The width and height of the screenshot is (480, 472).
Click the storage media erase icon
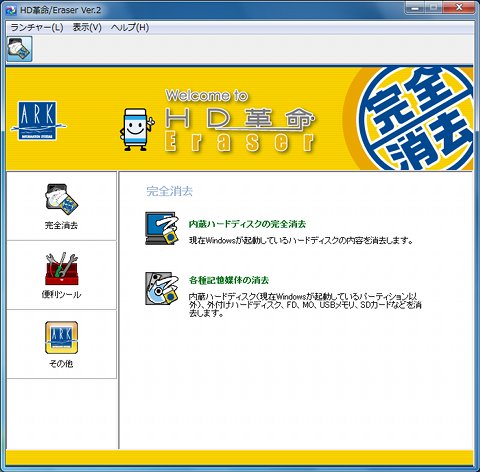162,288
